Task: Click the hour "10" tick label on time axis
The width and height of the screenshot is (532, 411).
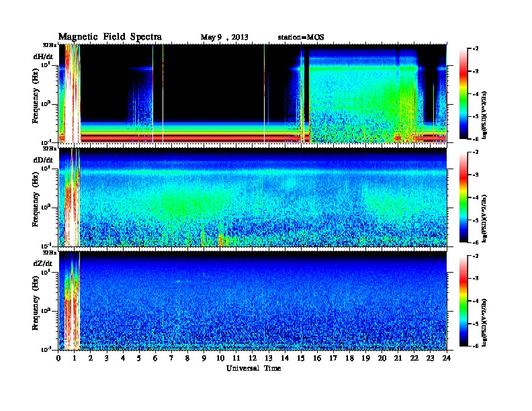Action: point(220,359)
